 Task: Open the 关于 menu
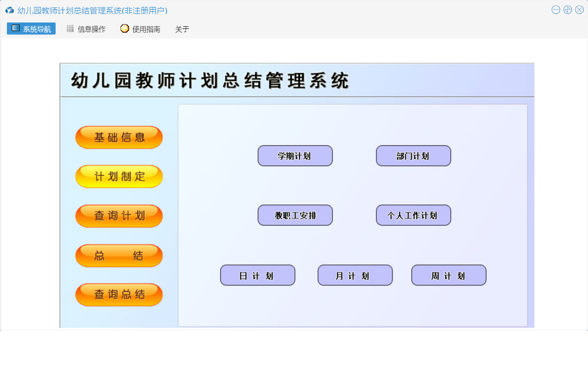tap(182, 29)
